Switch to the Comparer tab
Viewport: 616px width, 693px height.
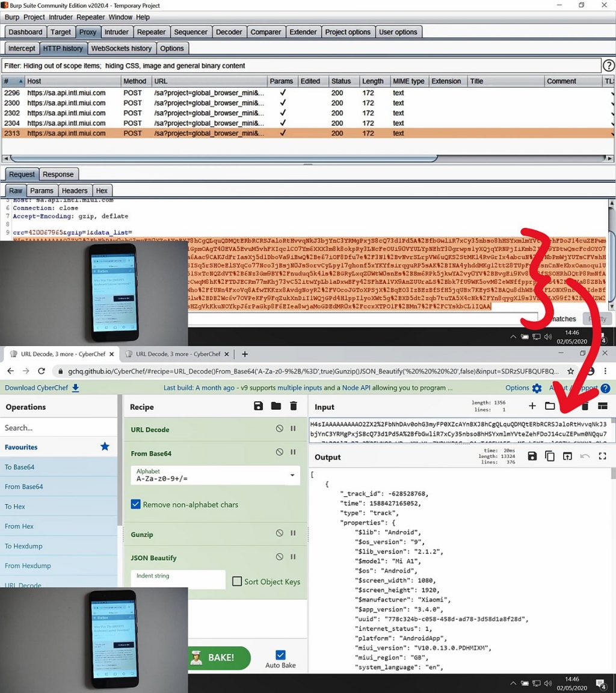[265, 32]
